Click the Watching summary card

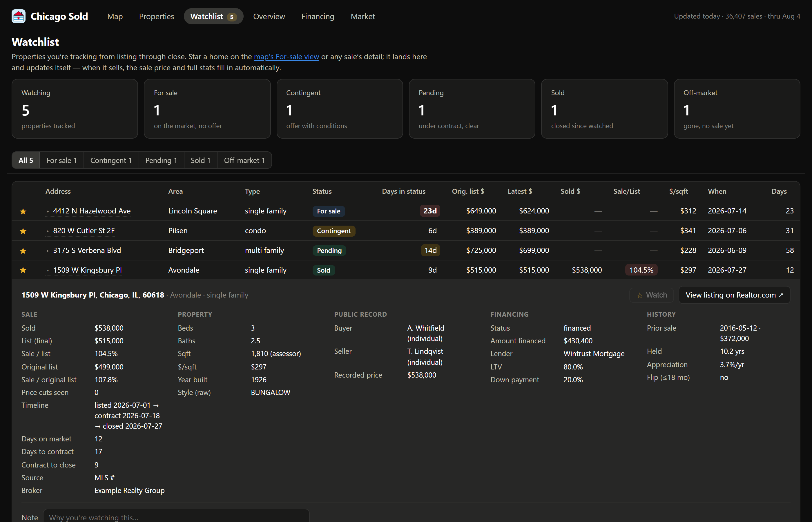click(75, 109)
